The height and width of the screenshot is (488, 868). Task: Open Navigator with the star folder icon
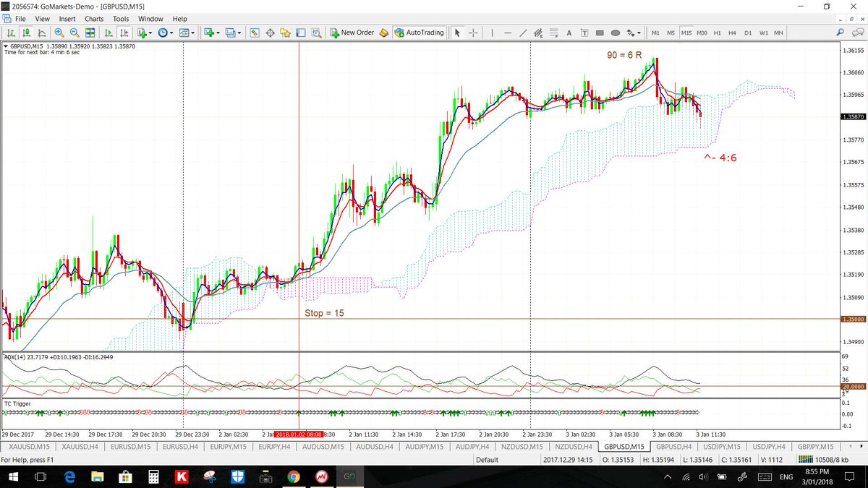(286, 33)
